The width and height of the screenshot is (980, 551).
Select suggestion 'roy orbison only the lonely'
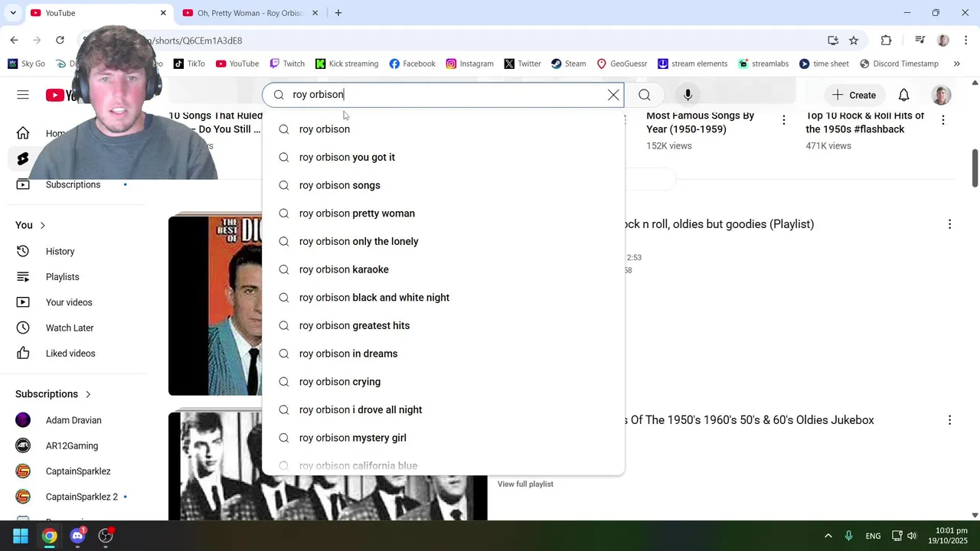click(443, 241)
